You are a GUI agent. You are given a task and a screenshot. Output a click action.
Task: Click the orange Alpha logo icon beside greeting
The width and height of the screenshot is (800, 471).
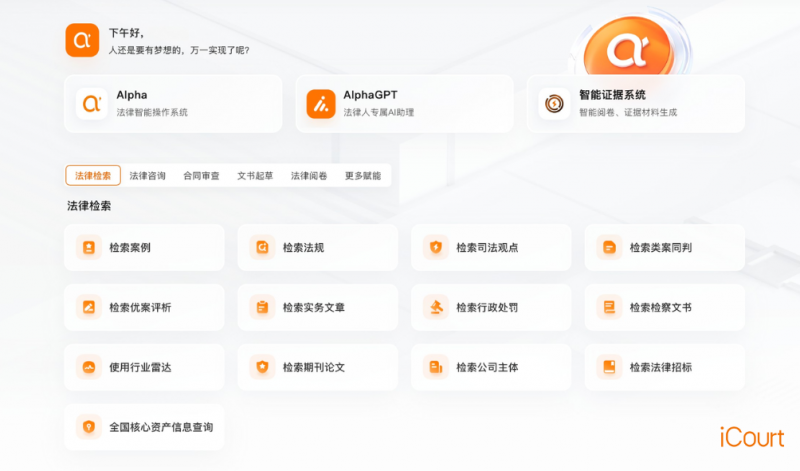pos(82,41)
